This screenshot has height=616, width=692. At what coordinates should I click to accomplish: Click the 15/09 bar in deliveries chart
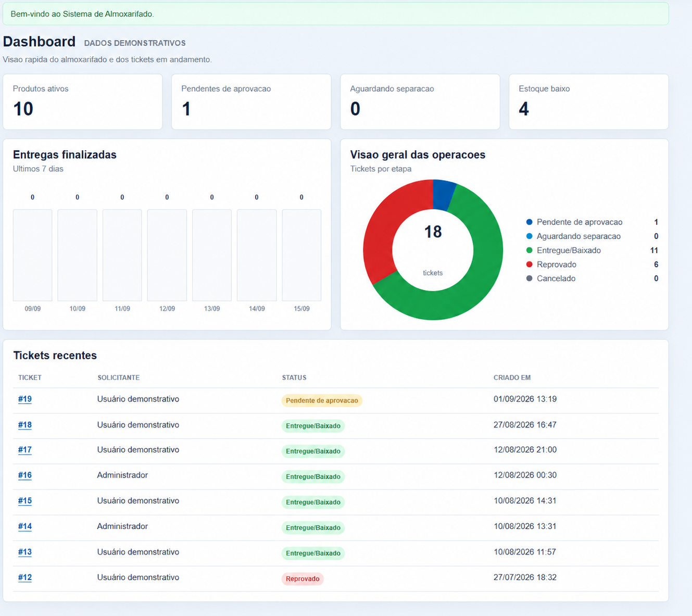coord(301,255)
